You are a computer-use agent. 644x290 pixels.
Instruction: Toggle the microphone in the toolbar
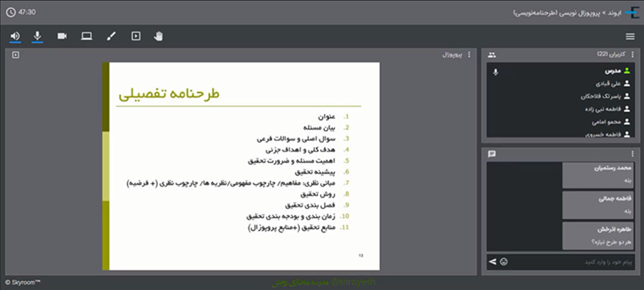tap(37, 36)
